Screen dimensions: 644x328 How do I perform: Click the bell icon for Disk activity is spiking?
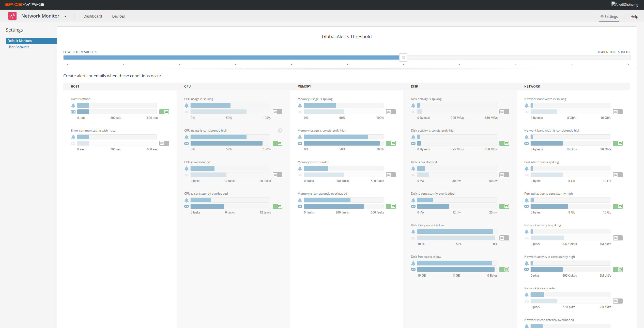point(413,105)
